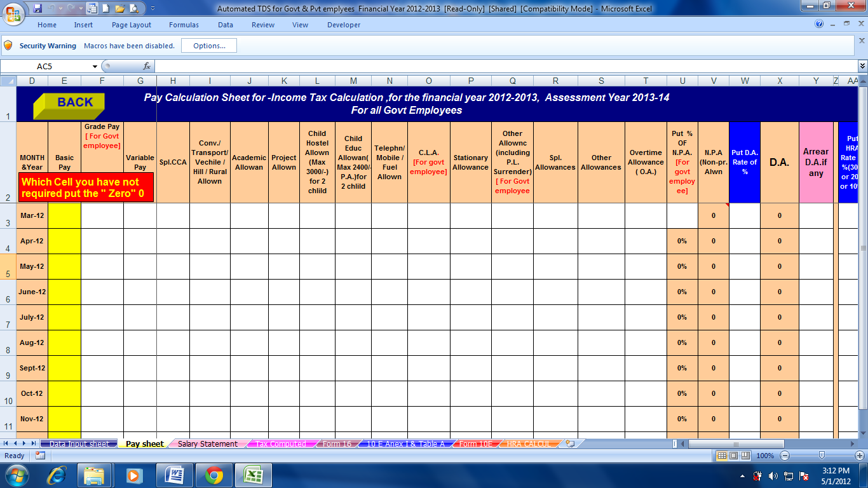
Task: Click the Security Warning shield icon
Action: pyautogui.click(x=8, y=46)
